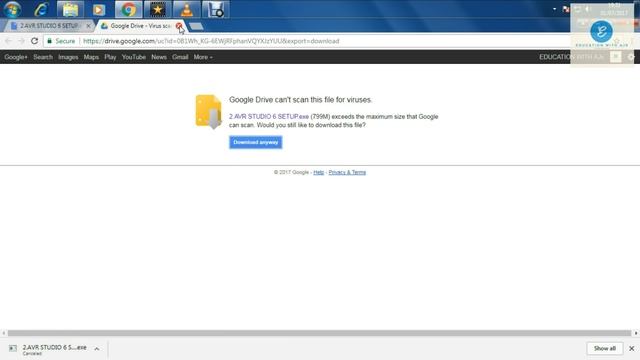Screen dimensions: 640x360
Task: Open the Privacy & Terms link
Action: (347, 172)
